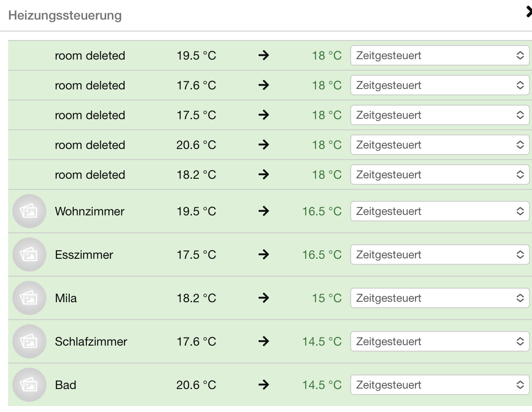Select the Schlafzimmer room name
This screenshot has width=532, height=412.
[91, 341]
